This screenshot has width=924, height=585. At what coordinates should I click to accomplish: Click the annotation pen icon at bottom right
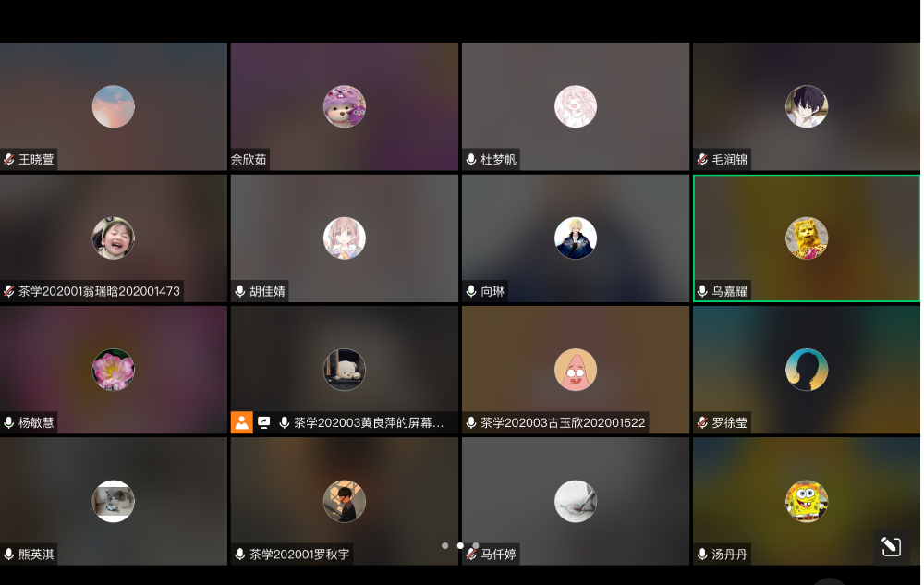click(891, 546)
